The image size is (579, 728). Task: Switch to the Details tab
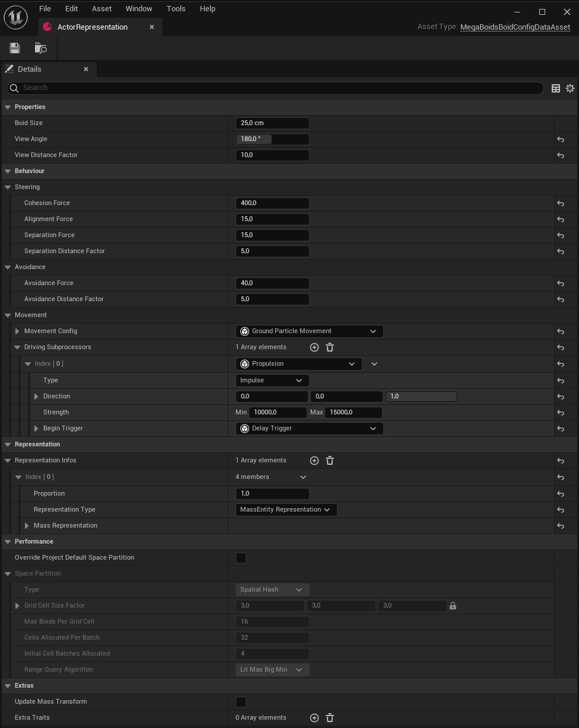point(30,69)
